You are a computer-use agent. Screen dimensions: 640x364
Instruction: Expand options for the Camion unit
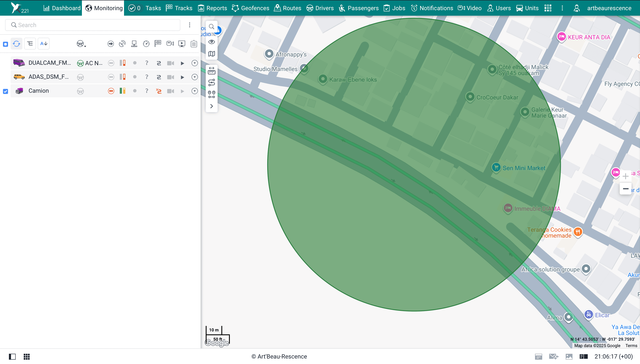coord(194,91)
